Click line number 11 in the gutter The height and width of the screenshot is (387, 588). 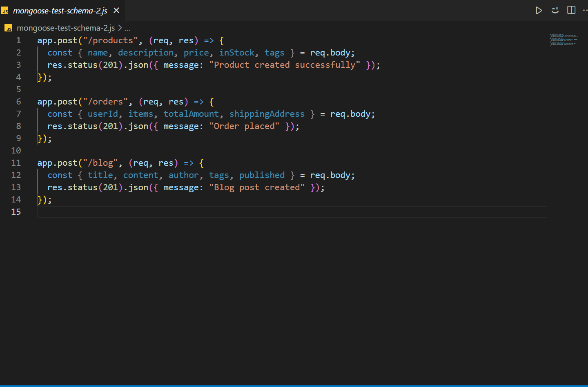tap(16, 163)
